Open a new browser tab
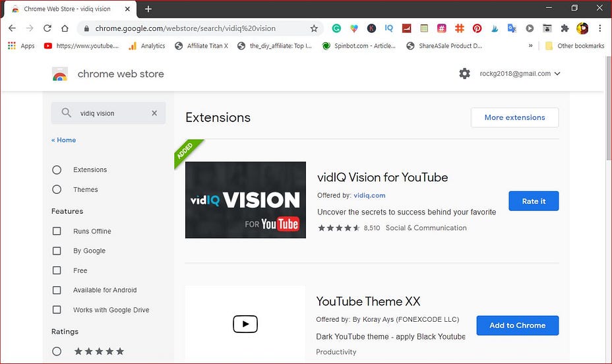Image resolution: width=612 pixels, height=364 pixels. click(148, 9)
